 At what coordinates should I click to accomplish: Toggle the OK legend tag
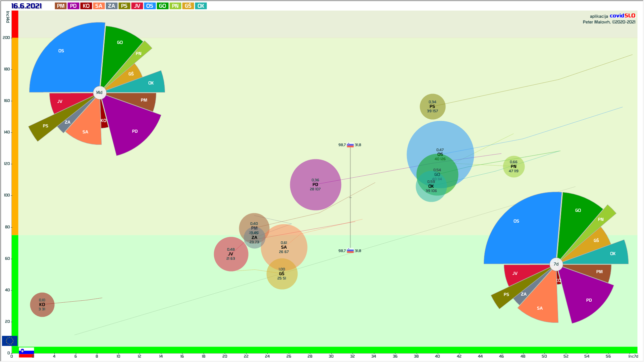pyautogui.click(x=201, y=6)
